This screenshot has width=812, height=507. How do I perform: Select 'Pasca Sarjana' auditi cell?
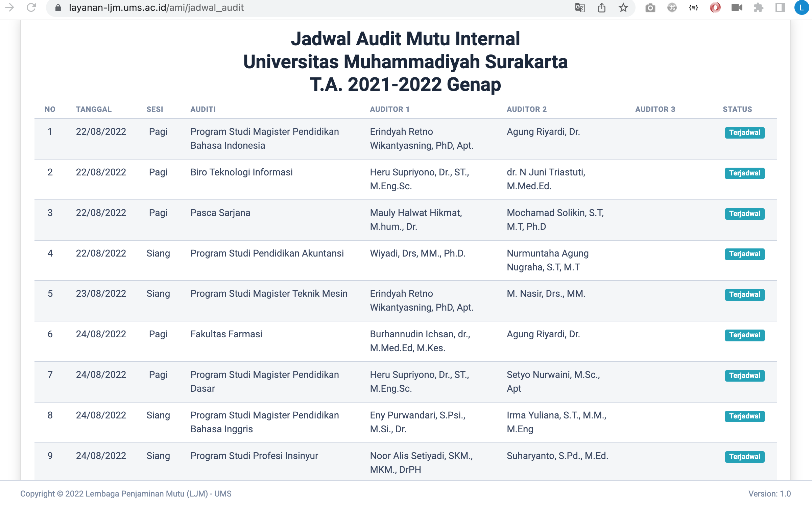[x=220, y=213]
